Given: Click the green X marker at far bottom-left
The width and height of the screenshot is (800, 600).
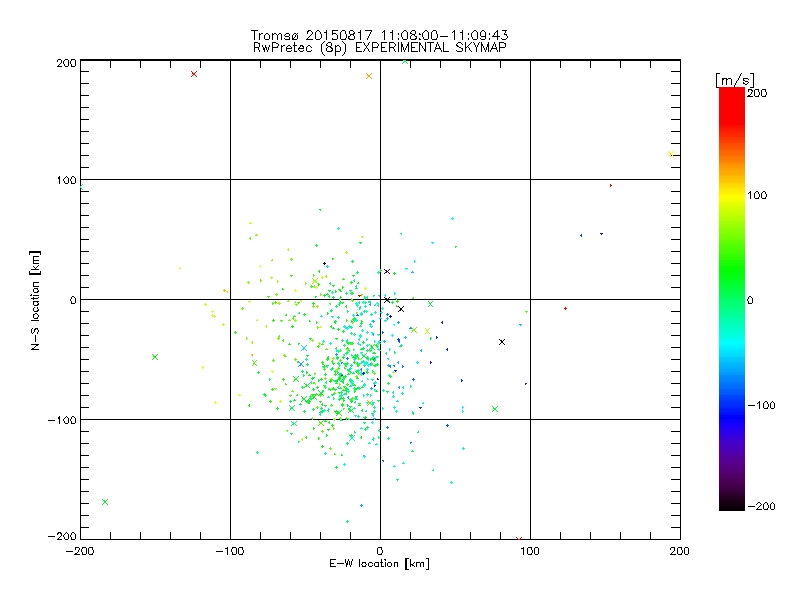Looking at the screenshot, I should click(105, 502).
